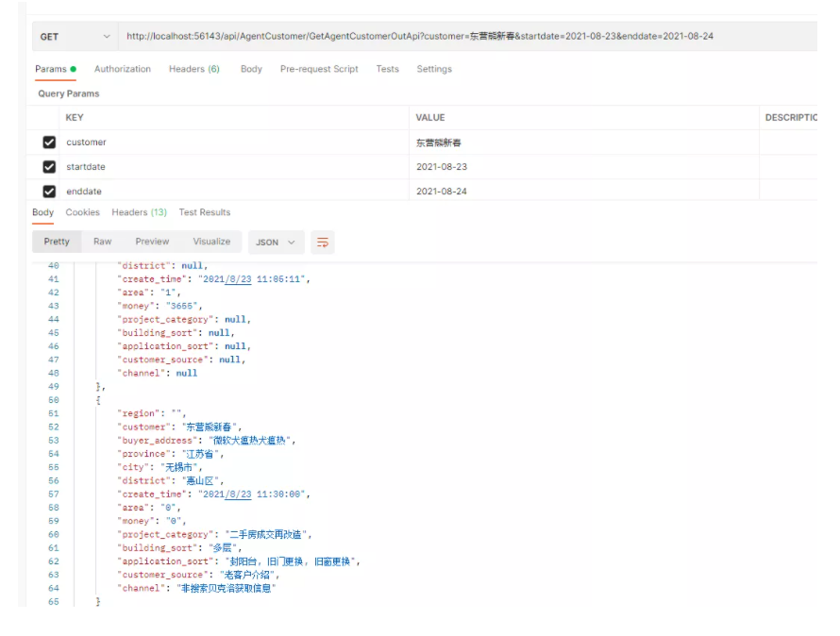This screenshot has width=840, height=636.
Task: Switch to the Authorization request tab
Action: pos(122,69)
